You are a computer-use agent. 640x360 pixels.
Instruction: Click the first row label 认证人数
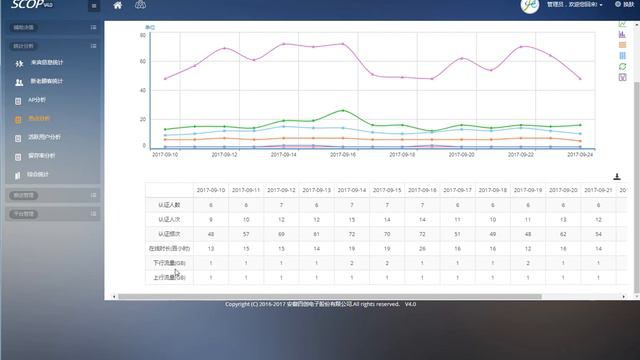click(x=169, y=205)
